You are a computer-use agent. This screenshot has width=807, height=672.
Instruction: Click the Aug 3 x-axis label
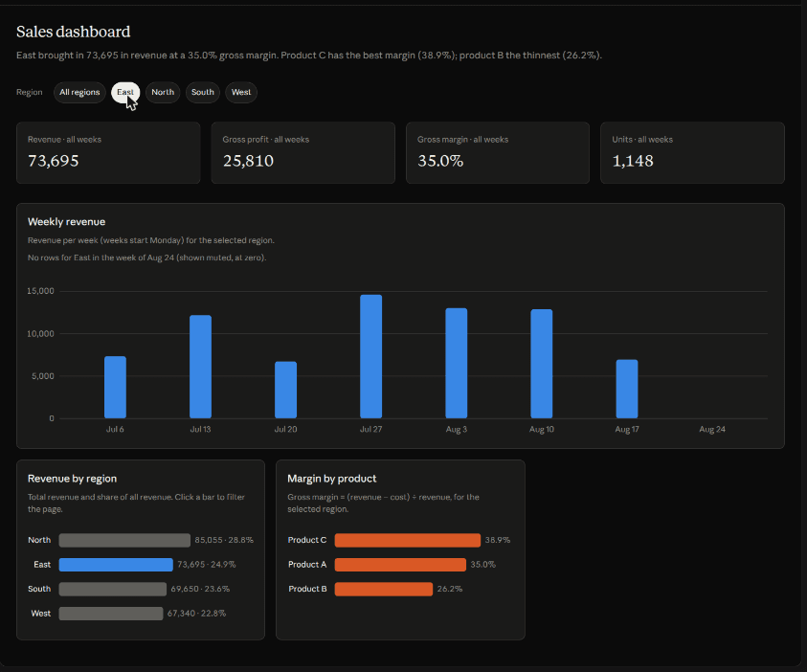click(457, 429)
